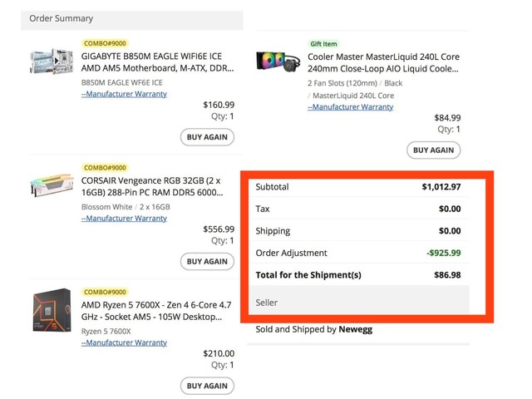The width and height of the screenshot is (532, 399).
Task: Click the Shipping $0.00 value
Action: click(x=450, y=231)
